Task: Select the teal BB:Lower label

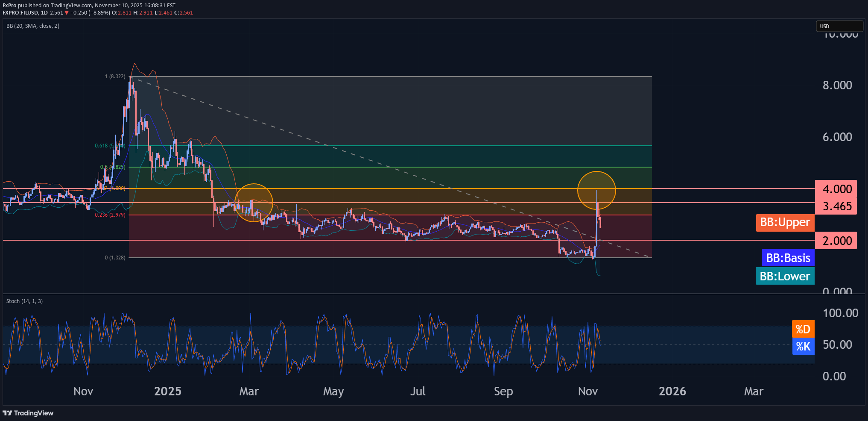Action: 785,277
